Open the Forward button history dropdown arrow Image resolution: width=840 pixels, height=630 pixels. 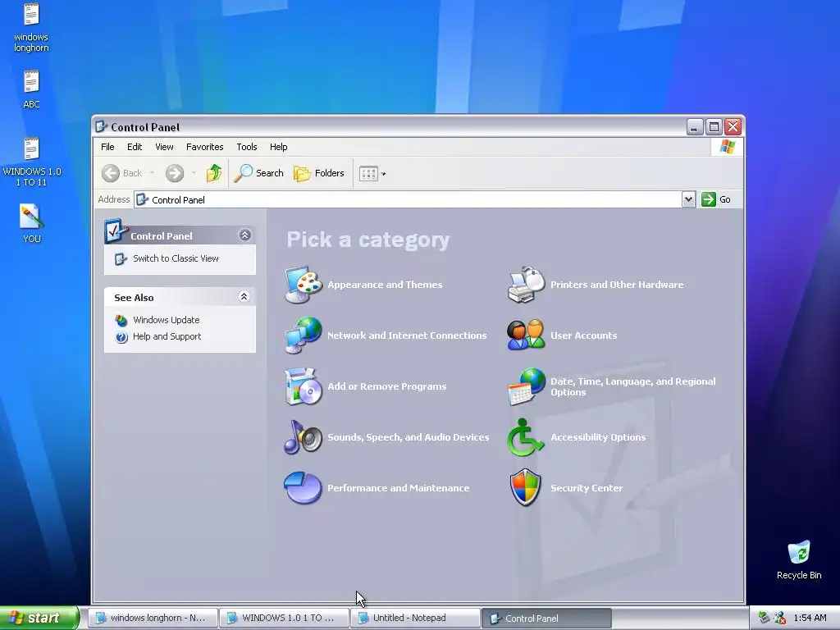[194, 173]
